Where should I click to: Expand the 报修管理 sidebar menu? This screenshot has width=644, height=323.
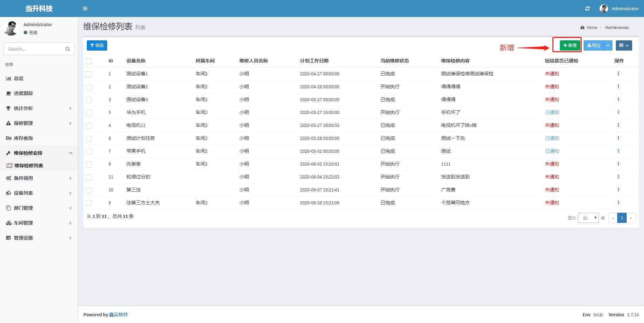point(23,123)
